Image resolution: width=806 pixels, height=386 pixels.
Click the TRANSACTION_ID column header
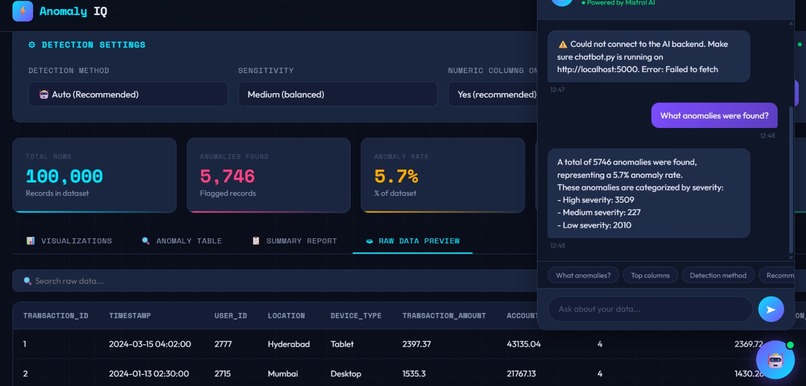pyautogui.click(x=56, y=316)
